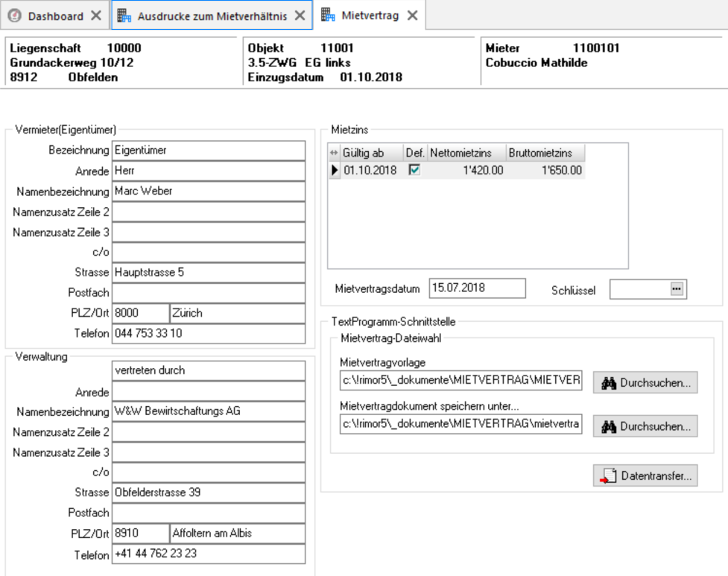The width and height of the screenshot is (728, 576).
Task: Toggle the Def. checkbox for 01.10.2018 row
Action: (x=414, y=170)
